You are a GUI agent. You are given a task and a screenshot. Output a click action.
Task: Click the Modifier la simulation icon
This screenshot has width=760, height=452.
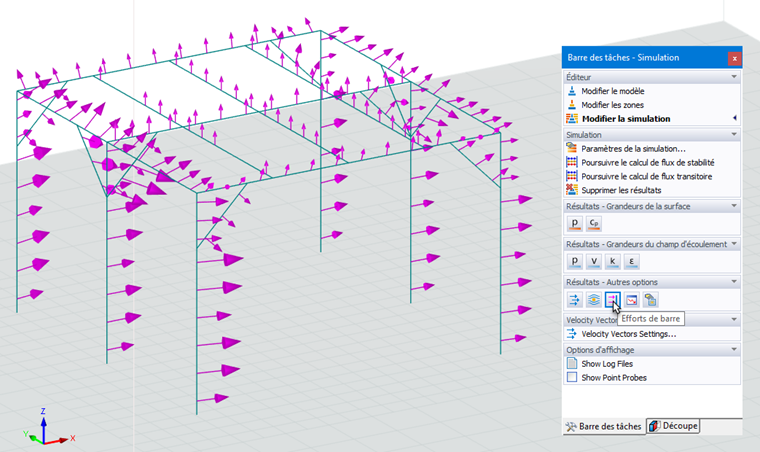[x=572, y=119]
